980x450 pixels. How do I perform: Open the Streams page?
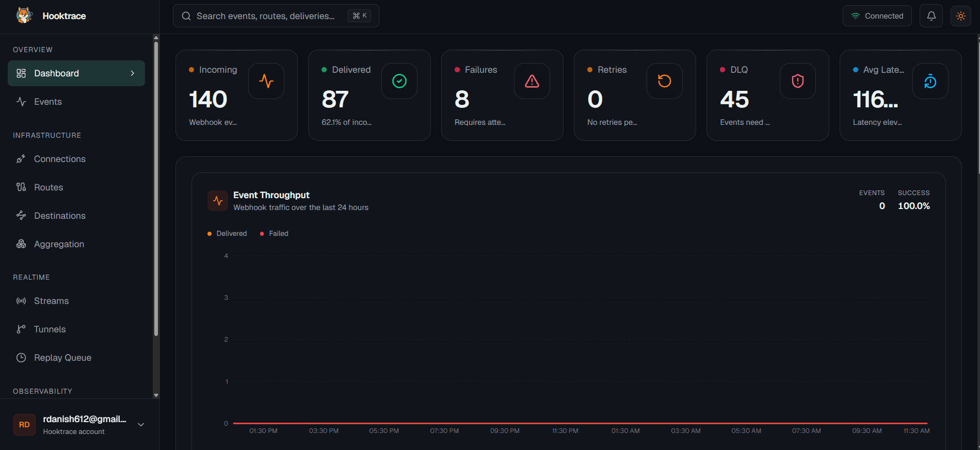tap(76, 301)
